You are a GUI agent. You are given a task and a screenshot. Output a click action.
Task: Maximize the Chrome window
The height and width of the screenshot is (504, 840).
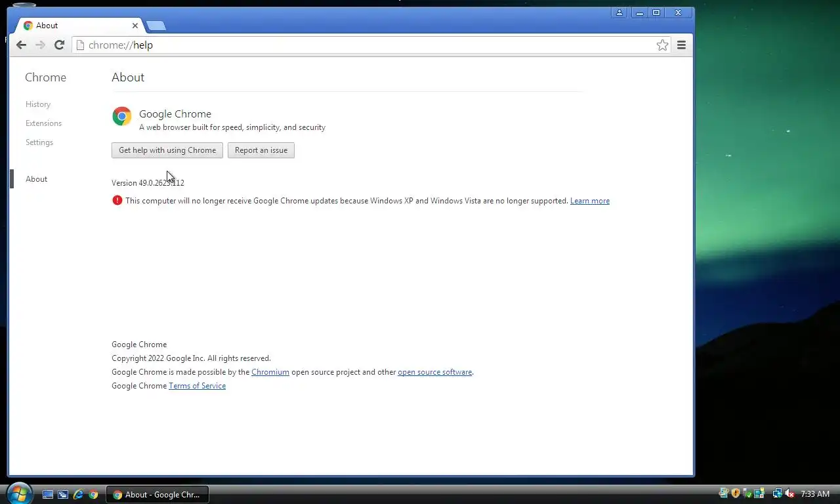[656, 12]
